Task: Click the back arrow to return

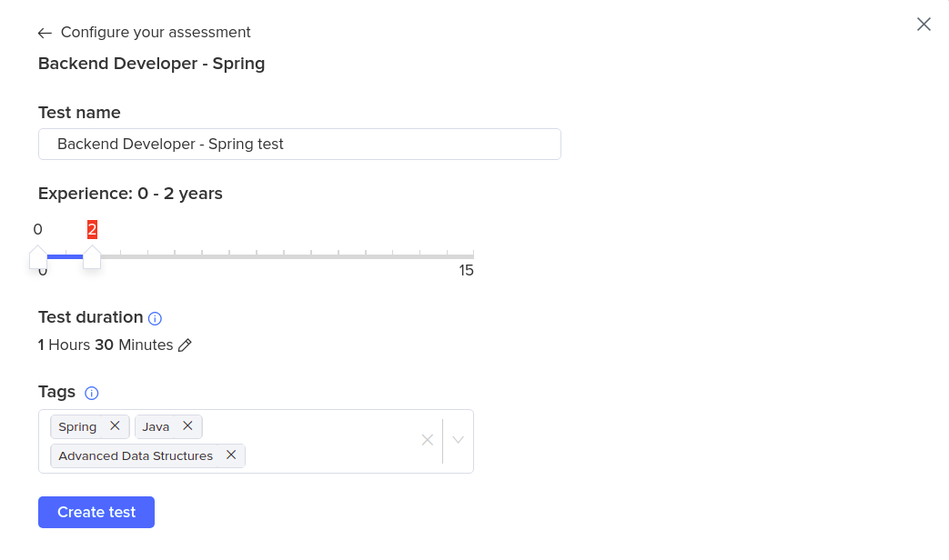Action: pyautogui.click(x=45, y=32)
